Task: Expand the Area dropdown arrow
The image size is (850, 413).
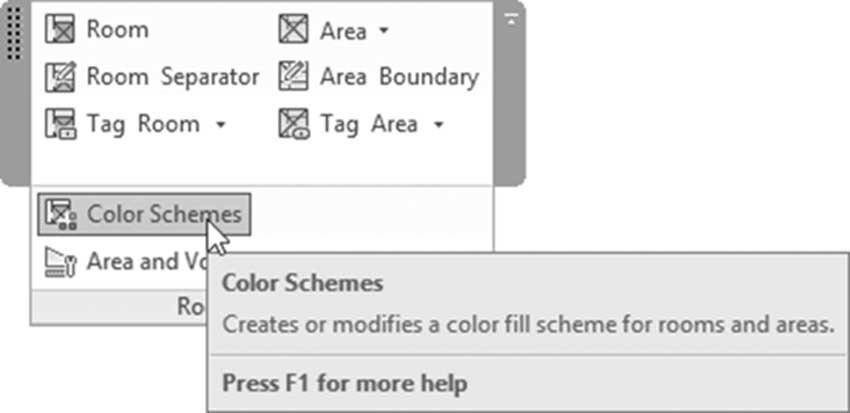Action: tap(383, 31)
